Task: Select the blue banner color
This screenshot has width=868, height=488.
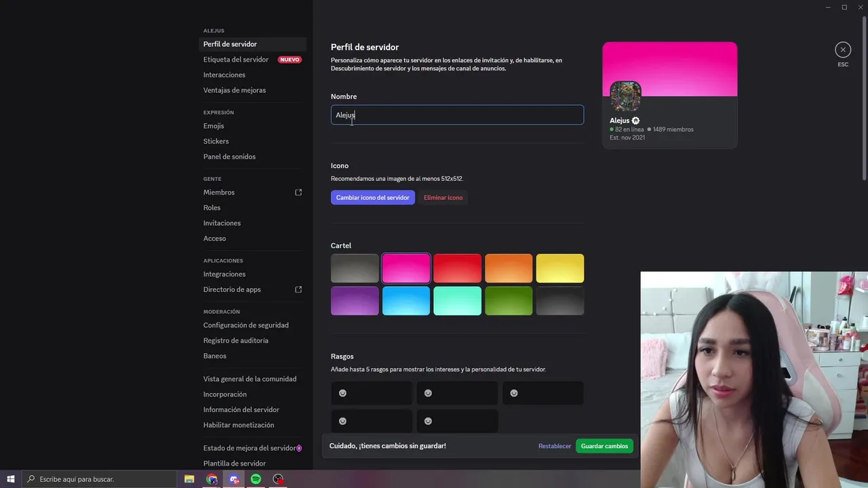Action: pos(406,301)
